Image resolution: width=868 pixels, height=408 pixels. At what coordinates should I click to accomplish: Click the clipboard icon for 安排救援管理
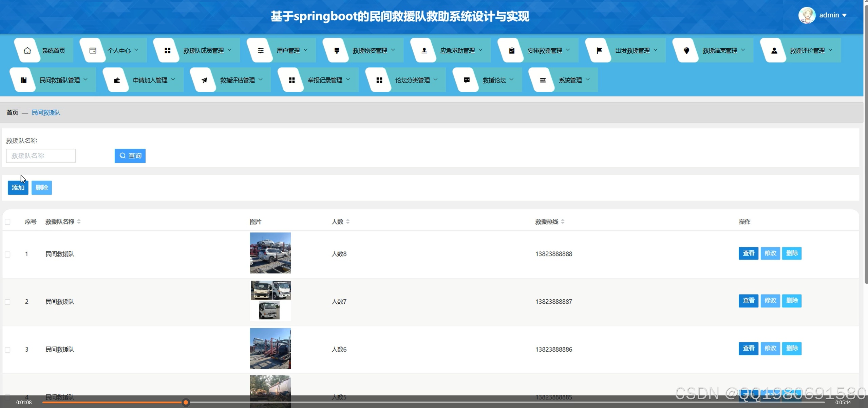(511, 51)
